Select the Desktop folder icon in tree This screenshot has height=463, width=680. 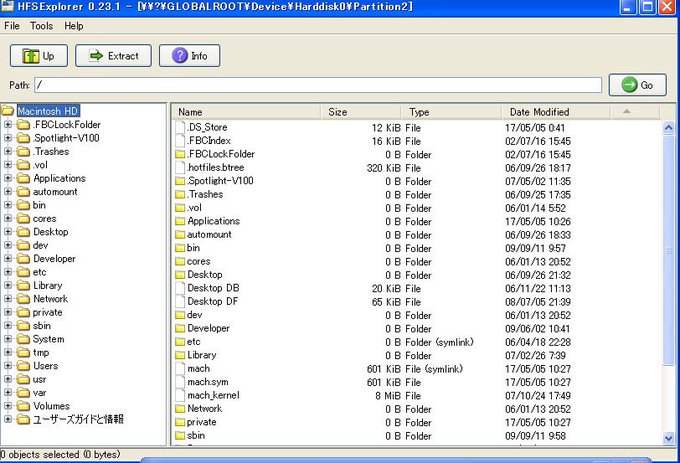coord(23,232)
